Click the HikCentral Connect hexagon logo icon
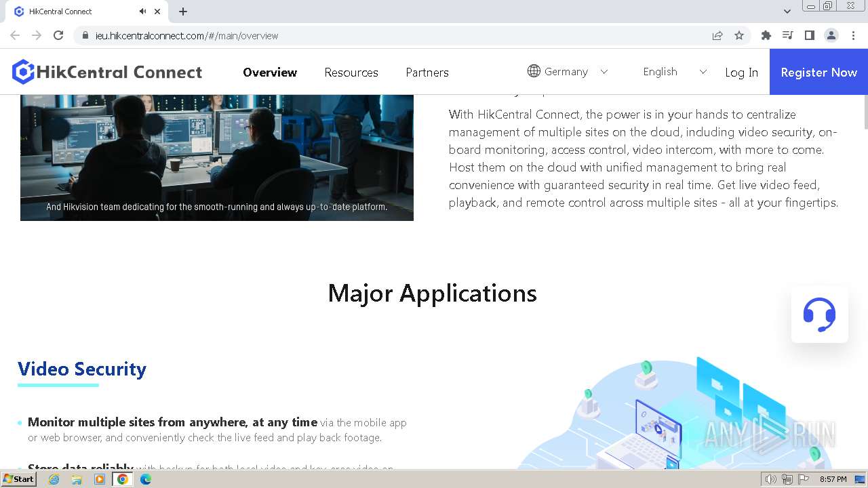 pyautogui.click(x=23, y=72)
